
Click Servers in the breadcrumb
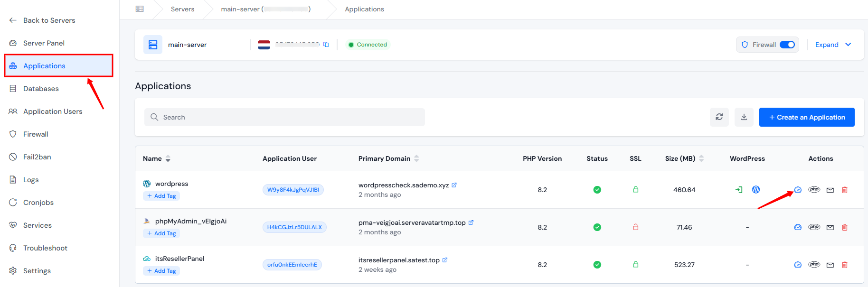click(x=183, y=9)
